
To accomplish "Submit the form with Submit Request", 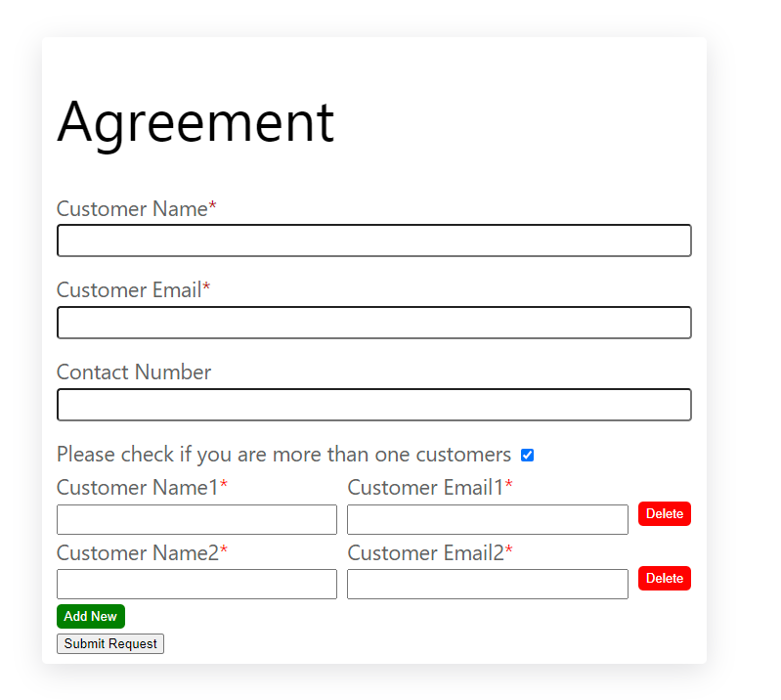I will 110,643.
